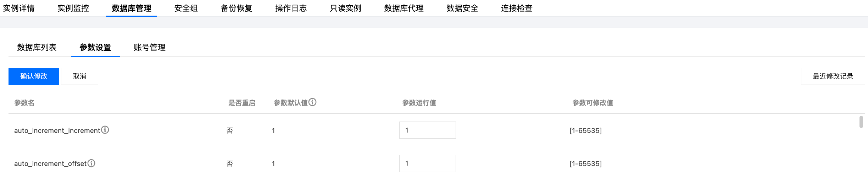The height and width of the screenshot is (177, 868).
Task: Select the 安全组 tab
Action: click(186, 8)
